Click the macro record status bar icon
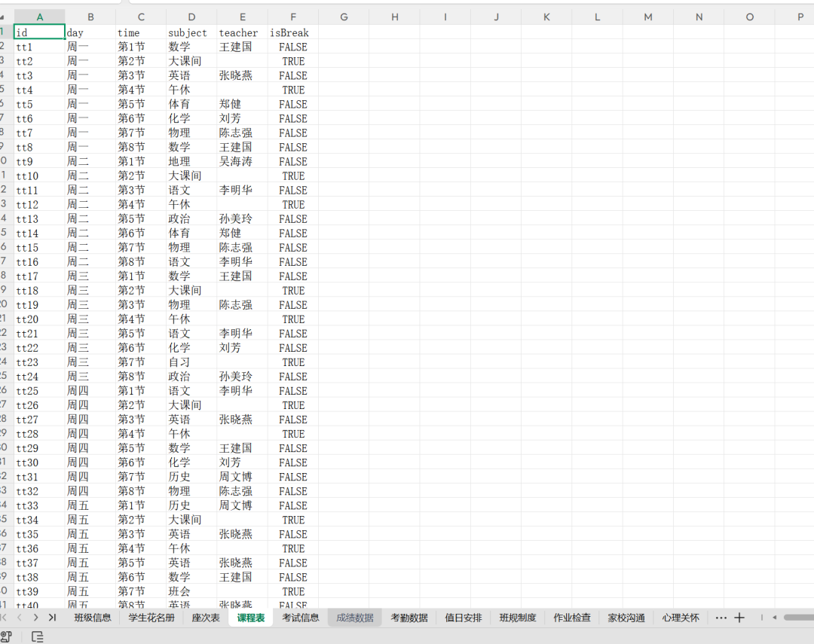 [6, 636]
